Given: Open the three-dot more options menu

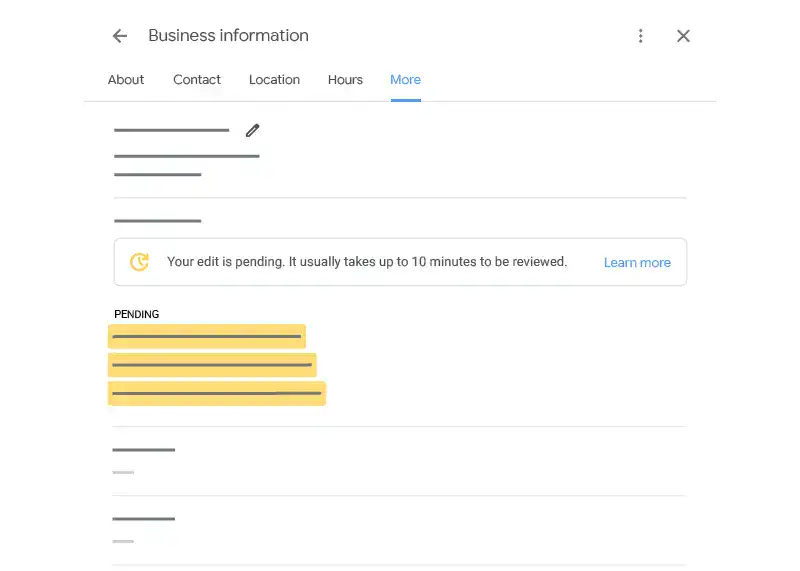Looking at the screenshot, I should (641, 36).
